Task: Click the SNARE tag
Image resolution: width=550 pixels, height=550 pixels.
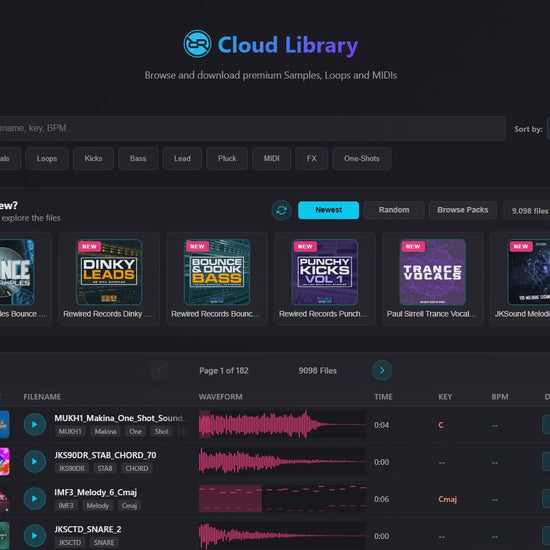Action: (x=104, y=543)
